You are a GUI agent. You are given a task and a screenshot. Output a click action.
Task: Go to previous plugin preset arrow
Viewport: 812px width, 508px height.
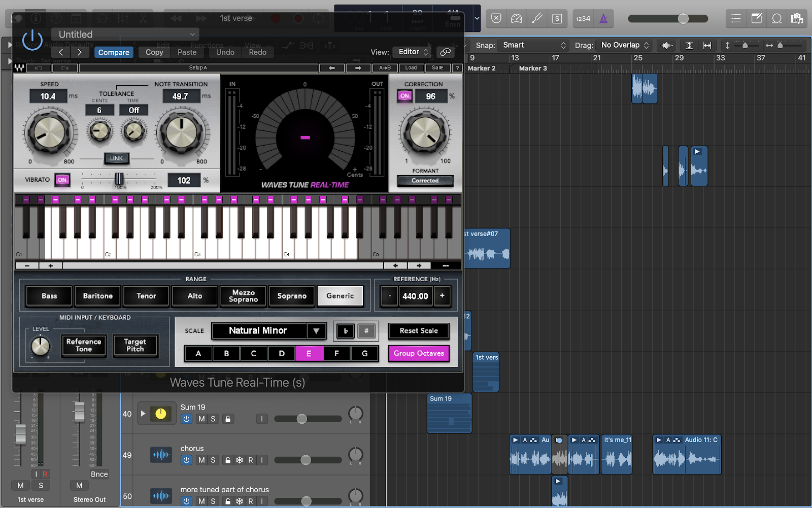[x=61, y=52]
